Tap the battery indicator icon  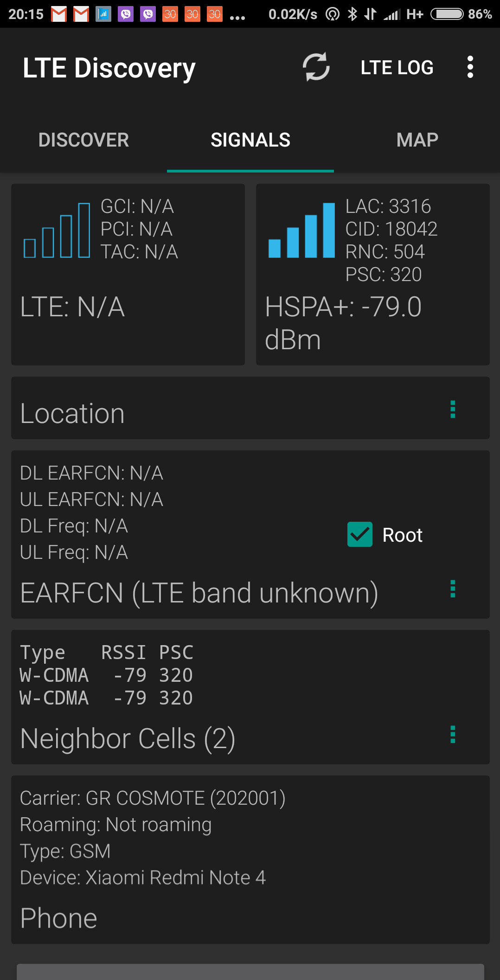pos(447,14)
